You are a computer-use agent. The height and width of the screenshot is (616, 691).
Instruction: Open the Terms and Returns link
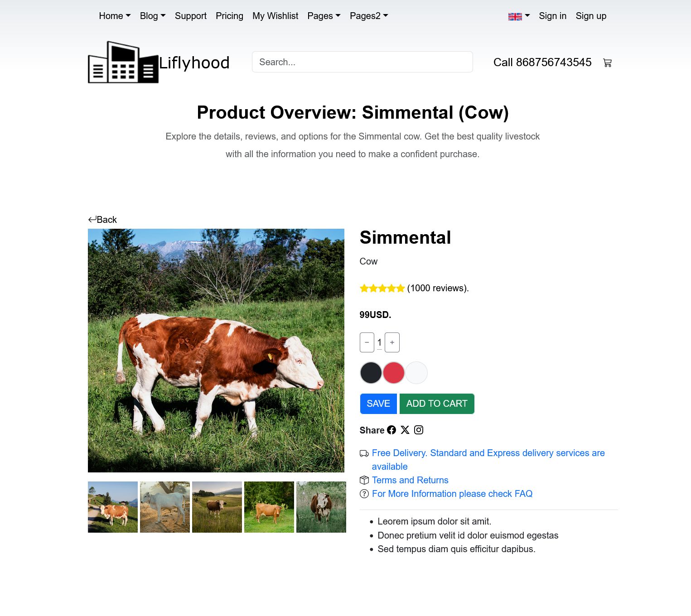point(410,480)
